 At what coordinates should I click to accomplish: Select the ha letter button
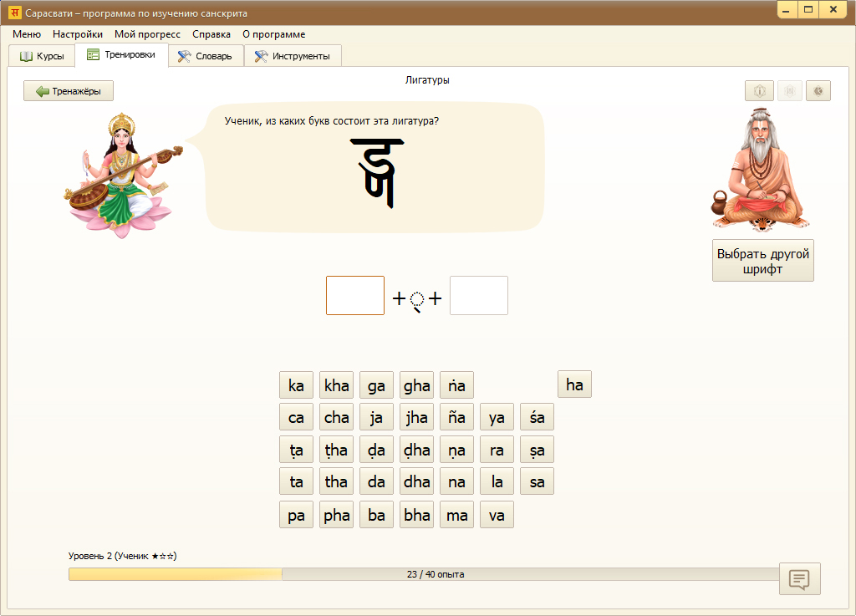tap(574, 384)
